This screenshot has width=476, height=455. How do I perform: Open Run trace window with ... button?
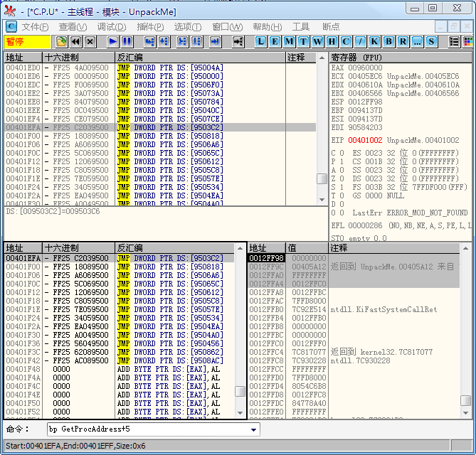tap(418, 41)
